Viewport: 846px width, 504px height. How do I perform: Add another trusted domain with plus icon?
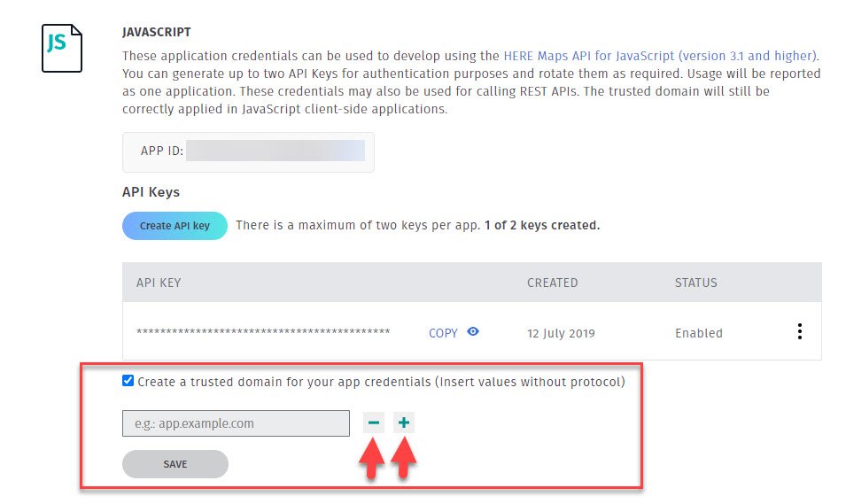[404, 423]
